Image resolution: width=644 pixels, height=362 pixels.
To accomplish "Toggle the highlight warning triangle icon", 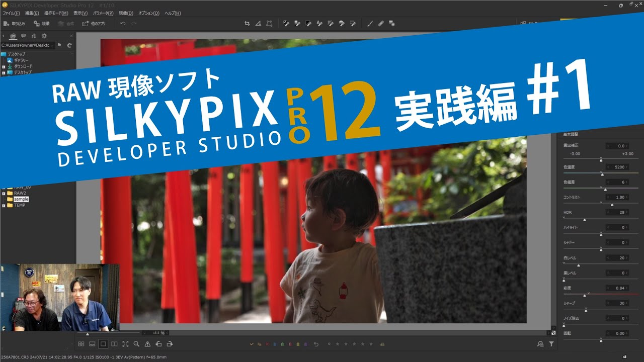I will (x=147, y=344).
